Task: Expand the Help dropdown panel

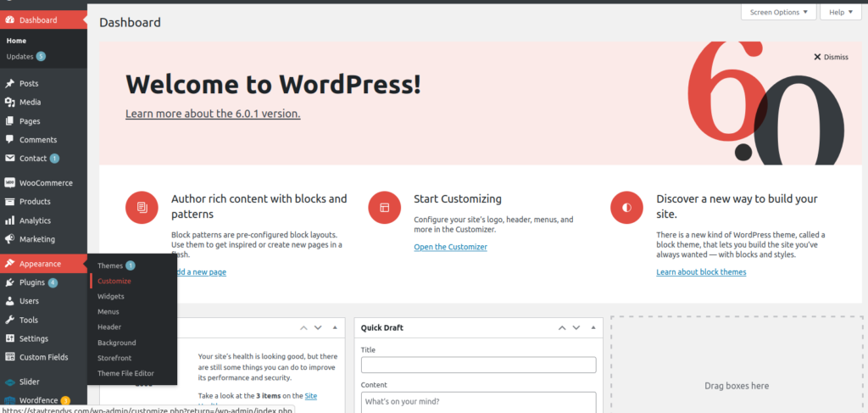Action: 841,12
